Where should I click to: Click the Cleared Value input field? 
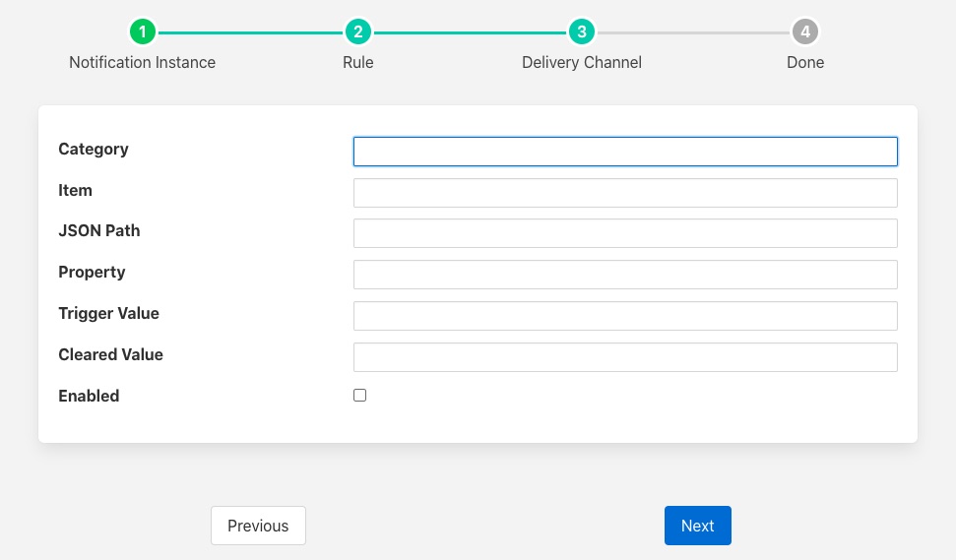point(625,357)
